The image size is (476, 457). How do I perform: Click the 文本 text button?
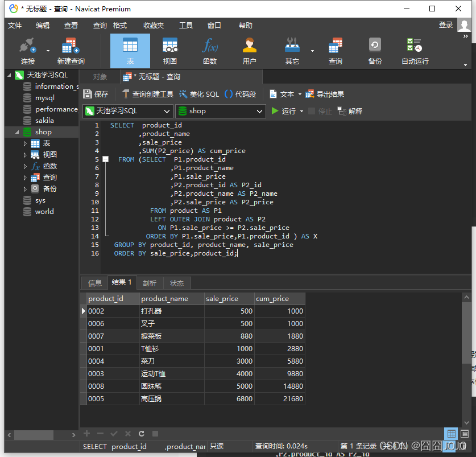tap(282, 94)
